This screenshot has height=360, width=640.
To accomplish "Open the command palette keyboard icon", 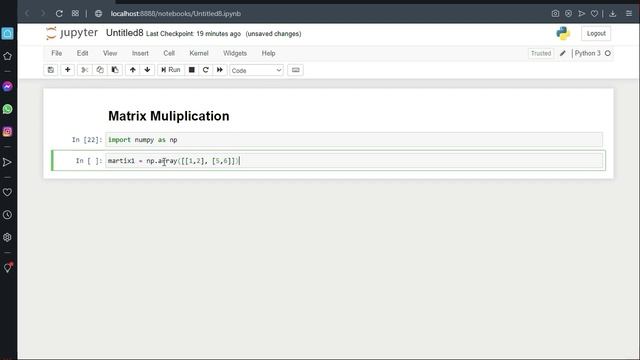I will pos(296,70).
